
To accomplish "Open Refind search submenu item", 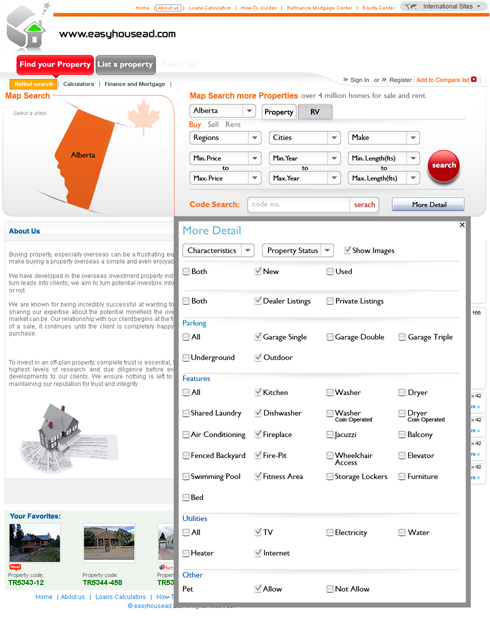I will [33, 84].
